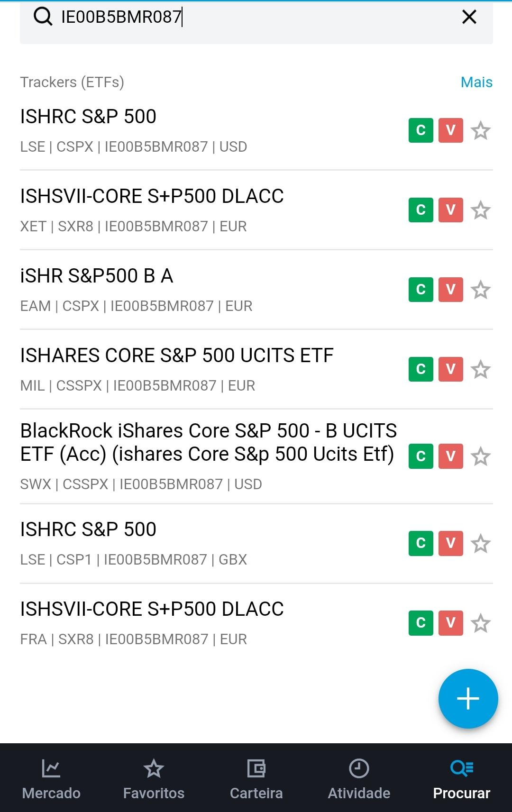This screenshot has height=812, width=512.
Task: Toggle favorite star for LSE CSP1 GBX
Action: tap(480, 544)
